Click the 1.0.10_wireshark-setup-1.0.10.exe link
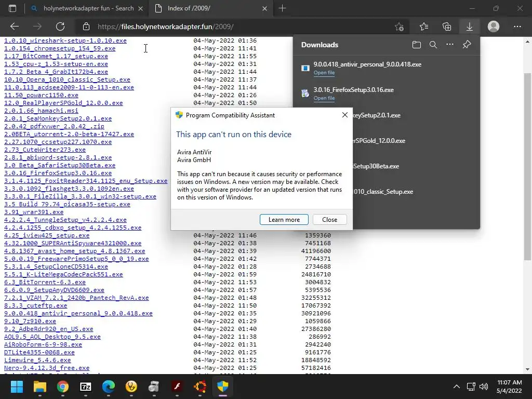This screenshot has height=399, width=532. [x=65, y=41]
